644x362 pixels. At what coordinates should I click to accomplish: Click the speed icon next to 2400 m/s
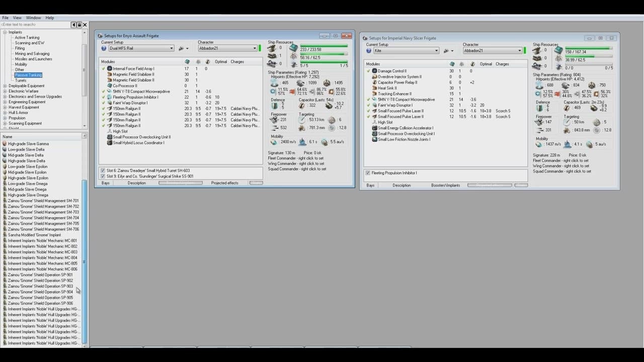coord(274,142)
